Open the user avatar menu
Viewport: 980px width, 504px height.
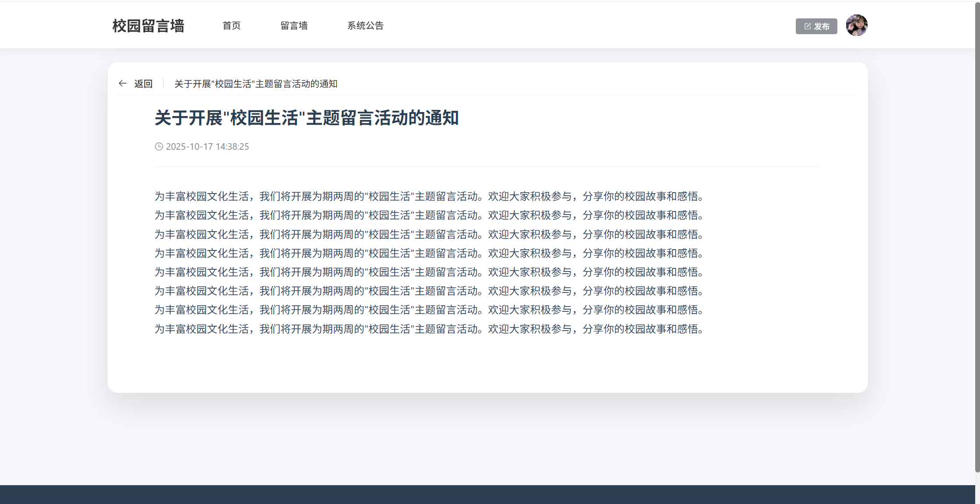point(856,25)
